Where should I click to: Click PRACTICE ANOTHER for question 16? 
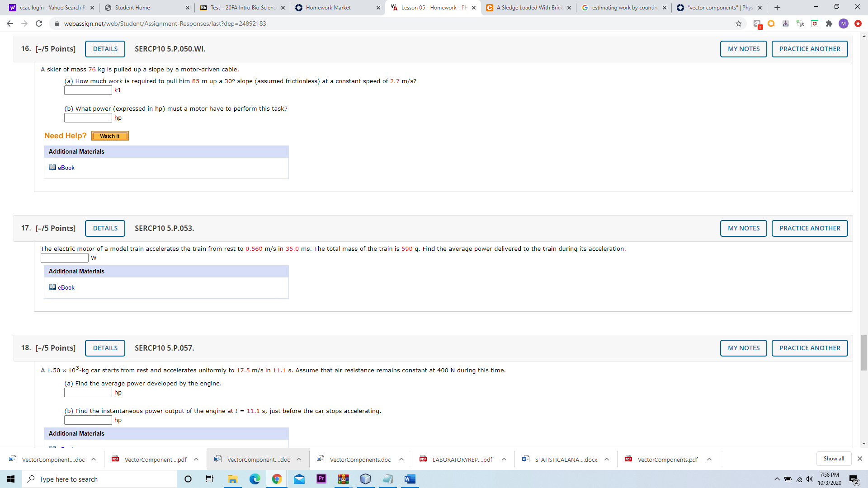810,49
